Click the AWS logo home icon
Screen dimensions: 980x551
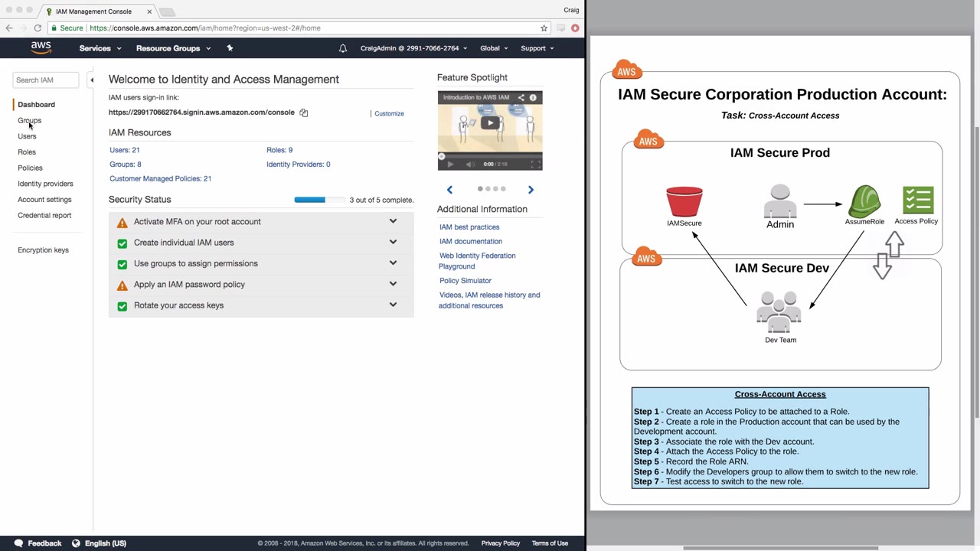coord(41,47)
